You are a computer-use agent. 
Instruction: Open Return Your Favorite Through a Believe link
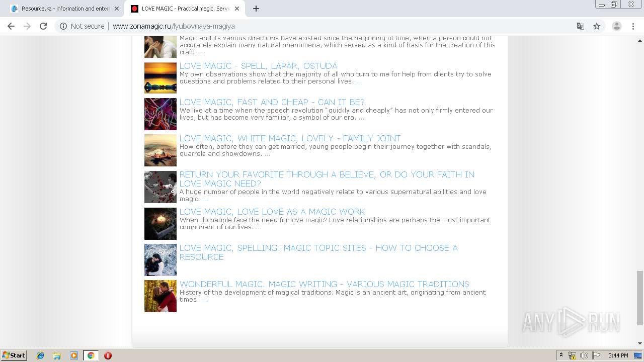pos(327,179)
